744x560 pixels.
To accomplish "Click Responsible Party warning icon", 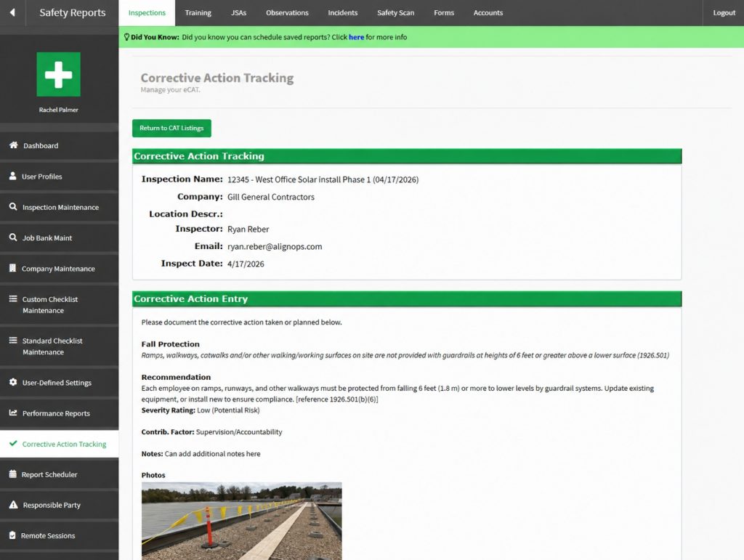I will (13, 505).
